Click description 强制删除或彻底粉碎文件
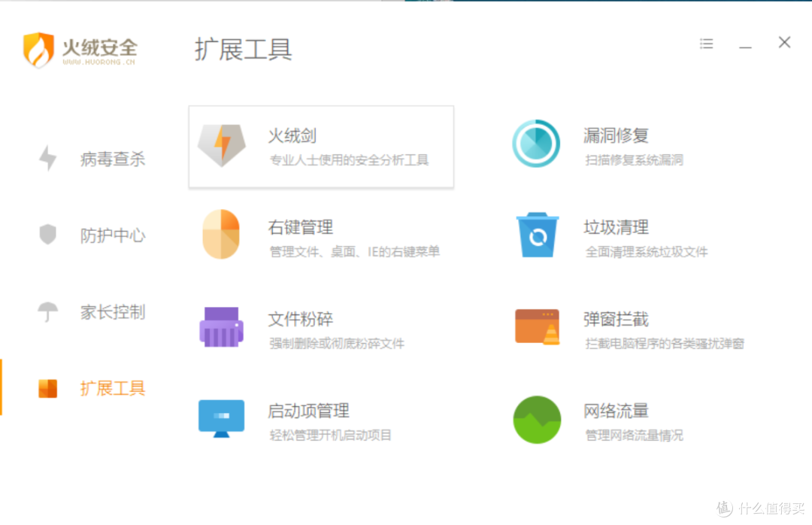 click(x=337, y=344)
